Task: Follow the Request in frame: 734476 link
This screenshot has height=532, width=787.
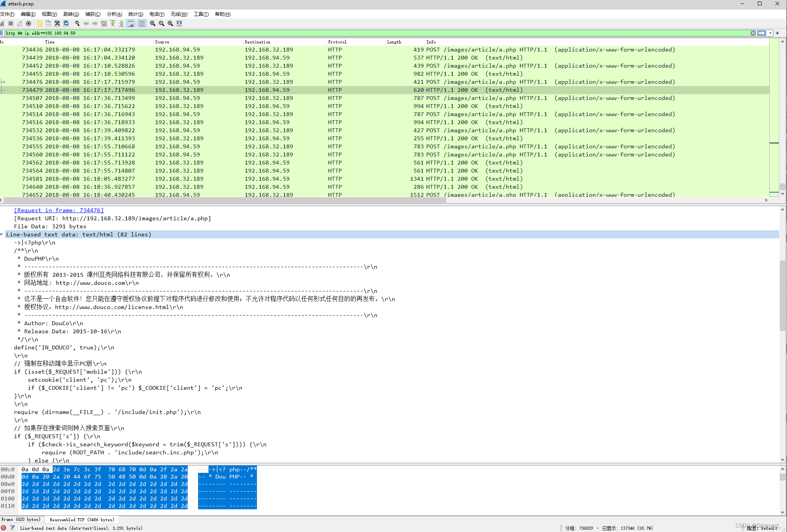Action: pyautogui.click(x=59, y=210)
